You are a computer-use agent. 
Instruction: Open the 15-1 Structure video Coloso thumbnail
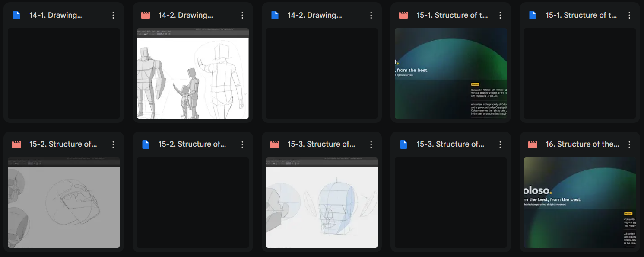451,74
